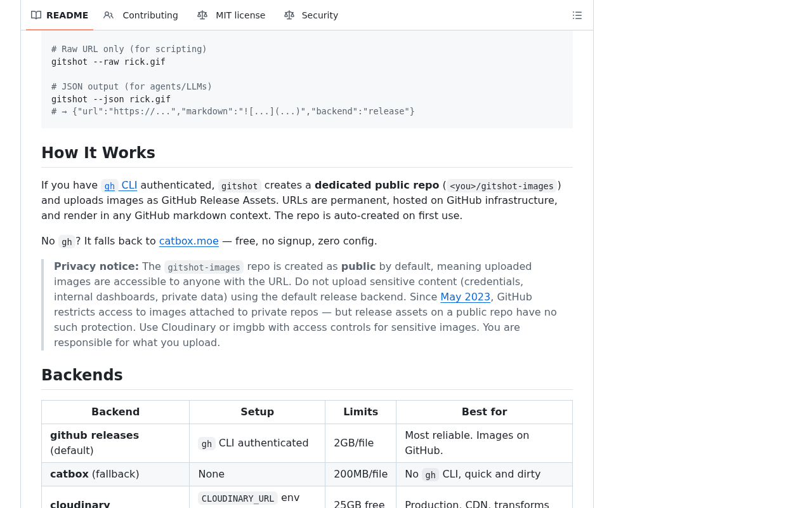The image size is (812, 508).
Task: Click the Limits column header
Action: click(361, 412)
